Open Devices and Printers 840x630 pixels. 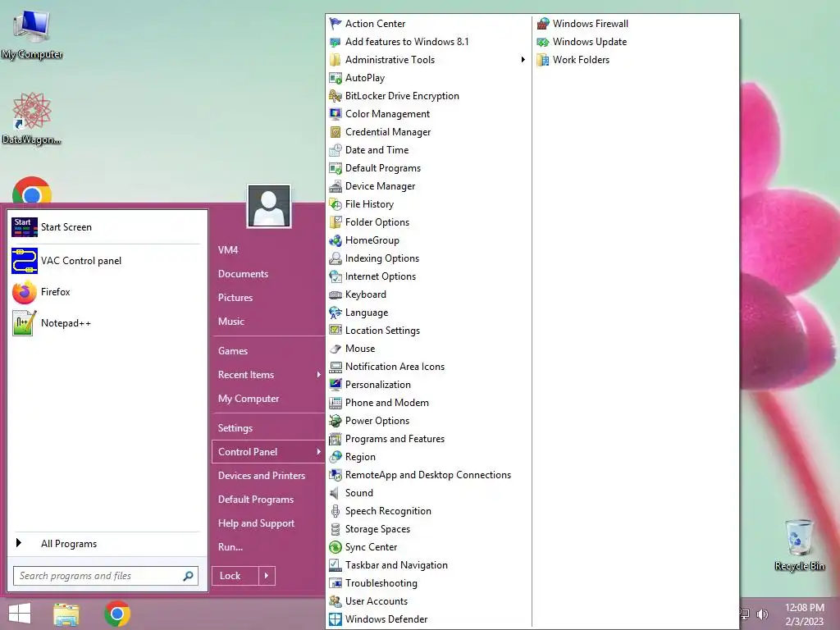262,476
